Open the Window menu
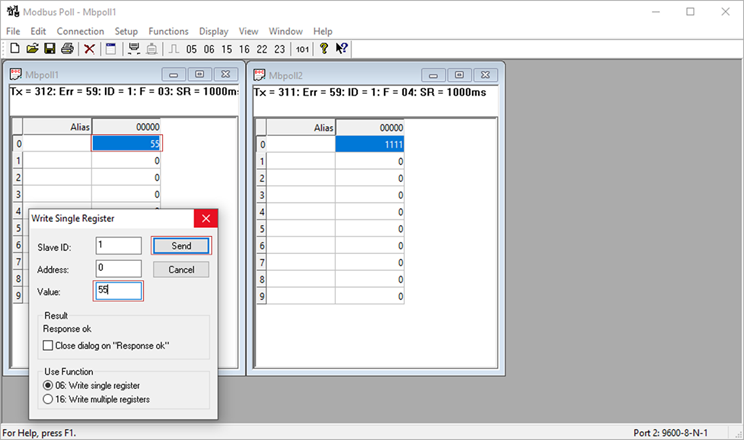744x440 pixels. (x=286, y=31)
